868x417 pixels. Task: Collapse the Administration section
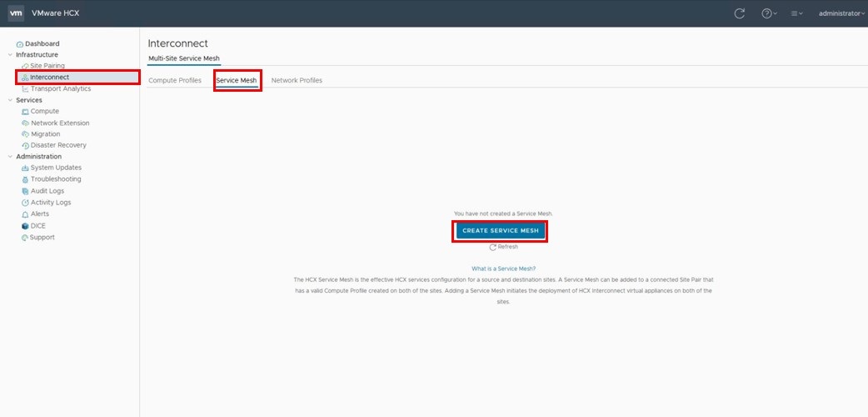(x=10, y=157)
